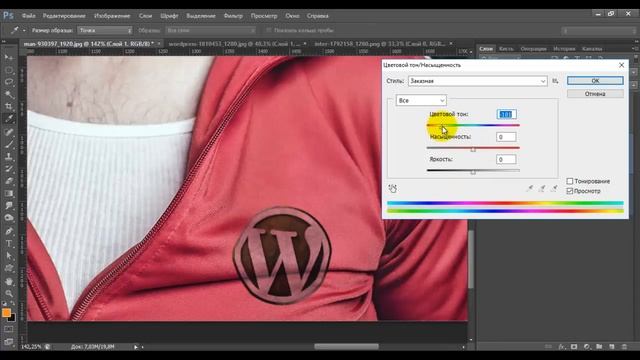640x360 pixels.
Task: Switch to the Кисть panel tab
Action: tap(506, 49)
